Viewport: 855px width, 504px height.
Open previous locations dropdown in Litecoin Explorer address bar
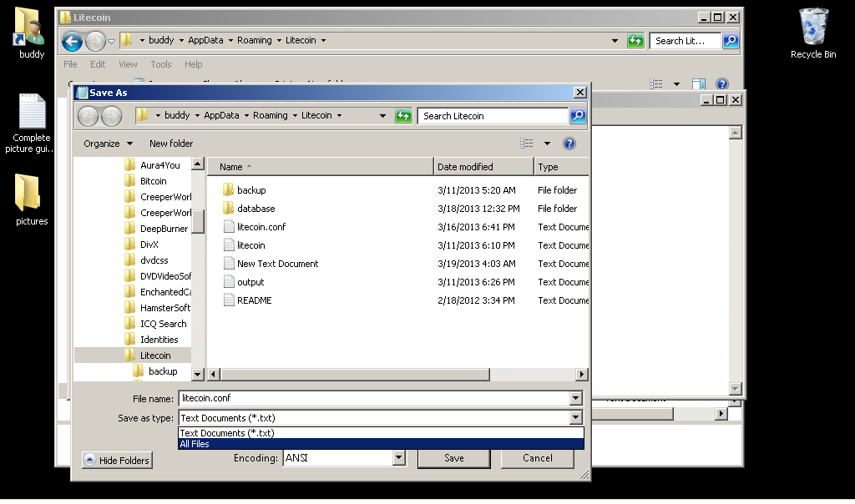tap(615, 40)
